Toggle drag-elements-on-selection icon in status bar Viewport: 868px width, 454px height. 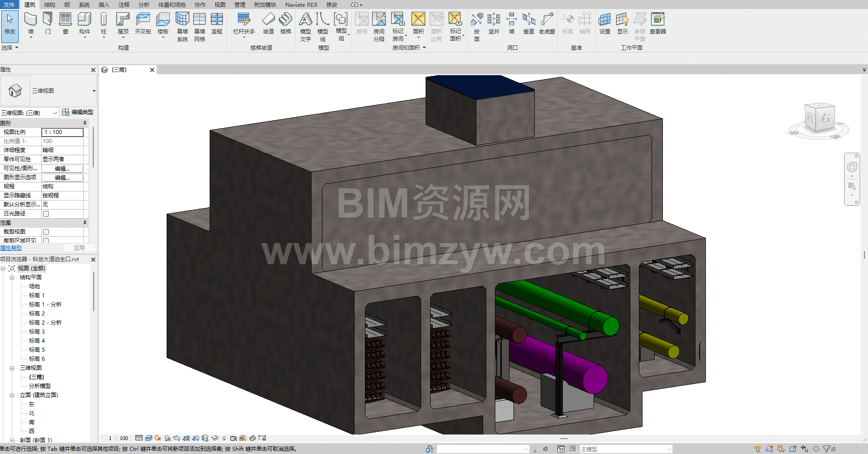click(x=805, y=449)
